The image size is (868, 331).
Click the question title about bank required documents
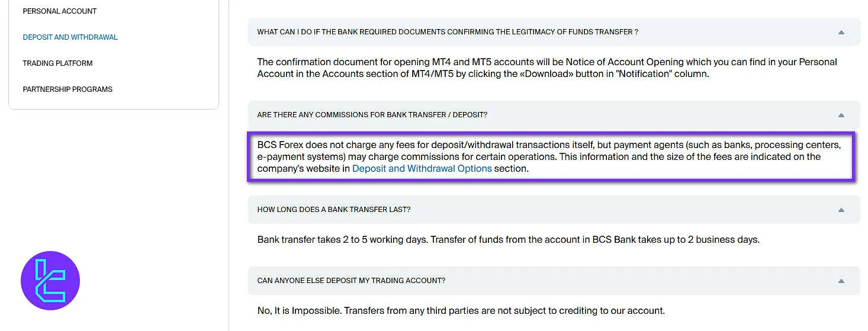point(448,32)
